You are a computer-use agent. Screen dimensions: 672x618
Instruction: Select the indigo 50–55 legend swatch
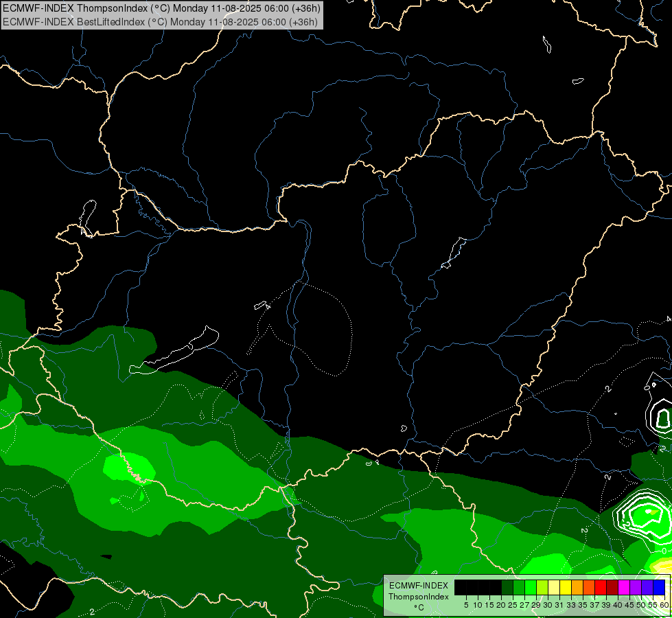(x=647, y=587)
